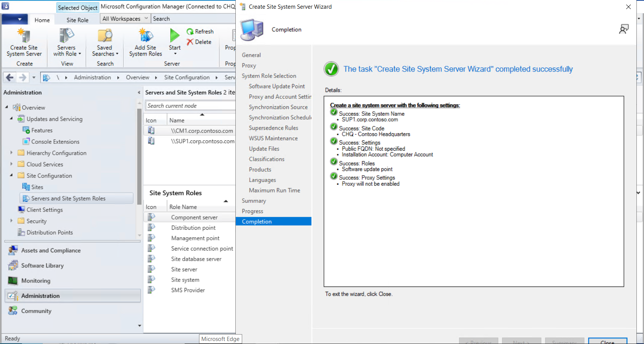Image resolution: width=644 pixels, height=344 pixels.
Task: Select the Proxy wizard step
Action: [x=249, y=65]
